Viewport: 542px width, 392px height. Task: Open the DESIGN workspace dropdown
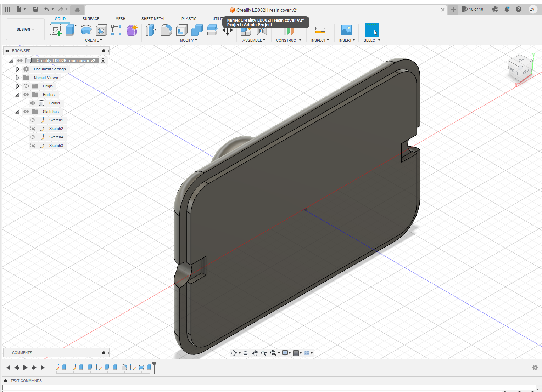pyautogui.click(x=25, y=29)
